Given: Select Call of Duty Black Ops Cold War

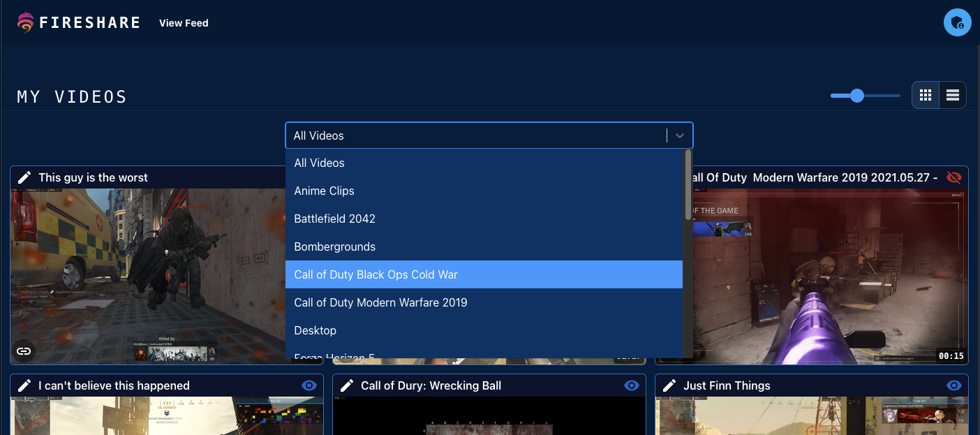Looking at the screenshot, I should point(484,274).
